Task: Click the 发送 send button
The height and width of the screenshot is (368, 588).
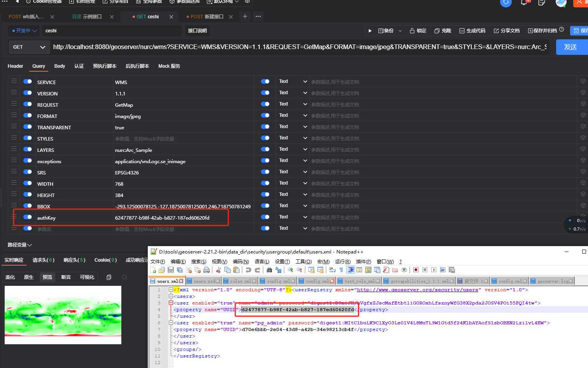Action: tap(570, 47)
